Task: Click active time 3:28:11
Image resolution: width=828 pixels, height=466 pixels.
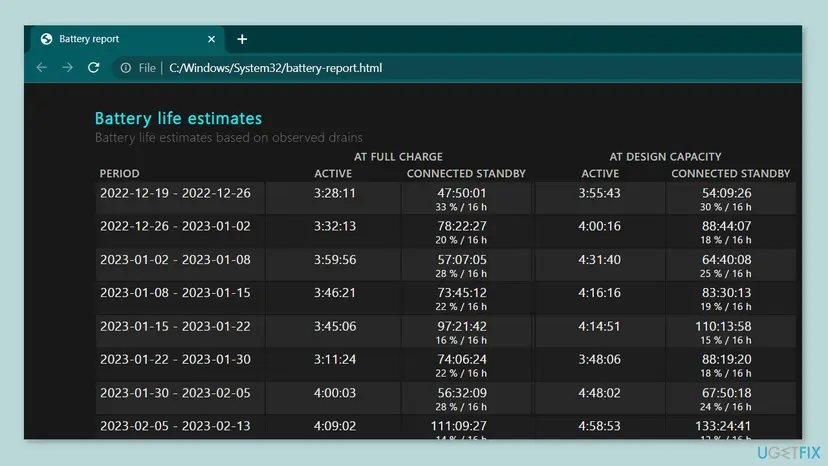Action: 335,193
